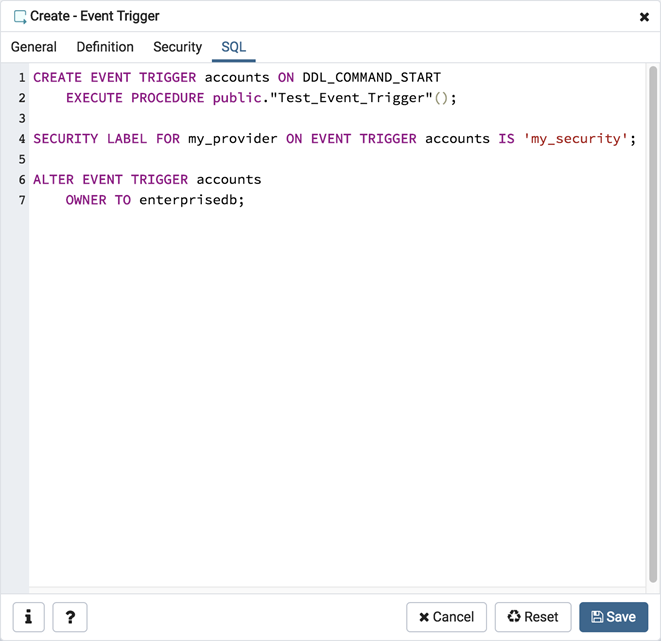Click the info (i) button
The width and height of the screenshot is (661, 641).
pyautogui.click(x=28, y=617)
